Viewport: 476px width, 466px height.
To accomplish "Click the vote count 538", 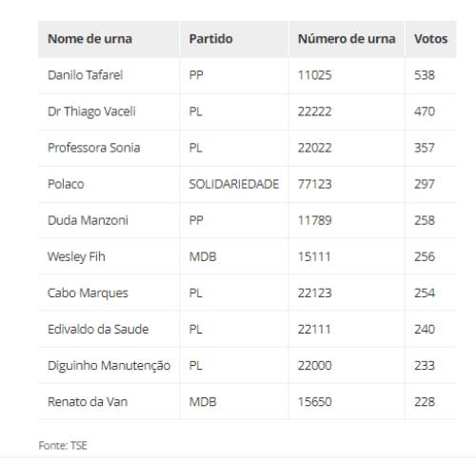I will (x=425, y=75).
